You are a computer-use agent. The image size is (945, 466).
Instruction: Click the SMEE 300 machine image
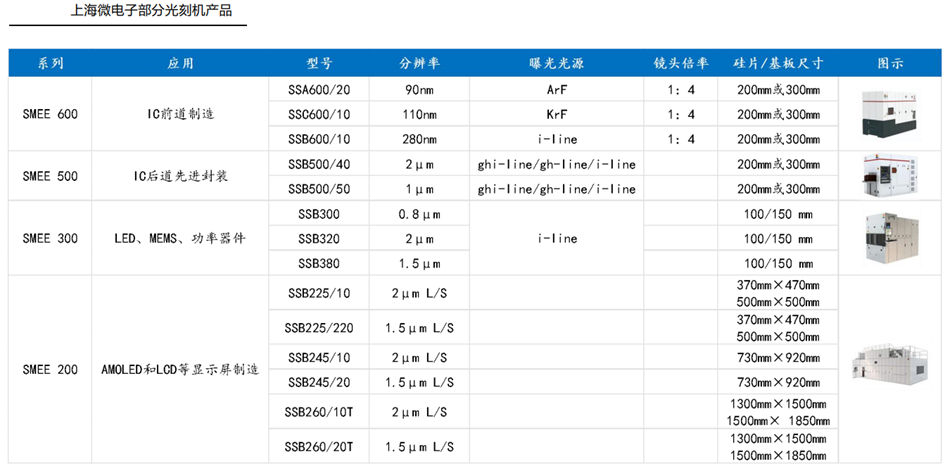(891, 239)
